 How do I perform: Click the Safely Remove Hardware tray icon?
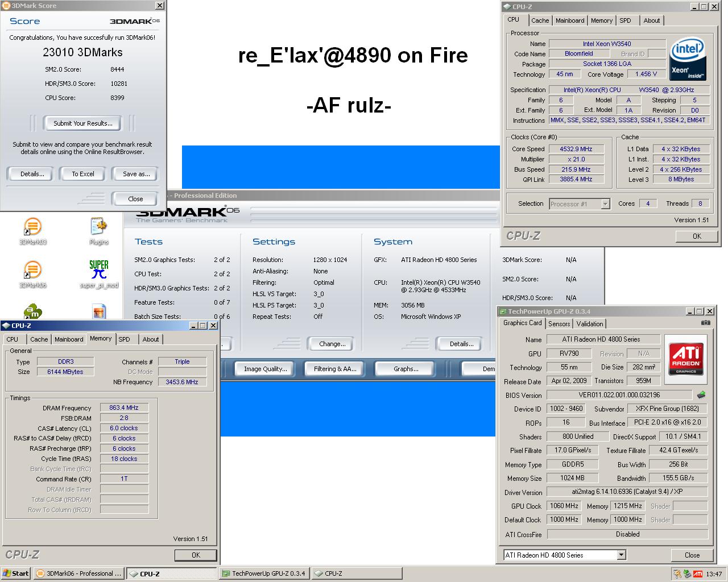click(687, 573)
